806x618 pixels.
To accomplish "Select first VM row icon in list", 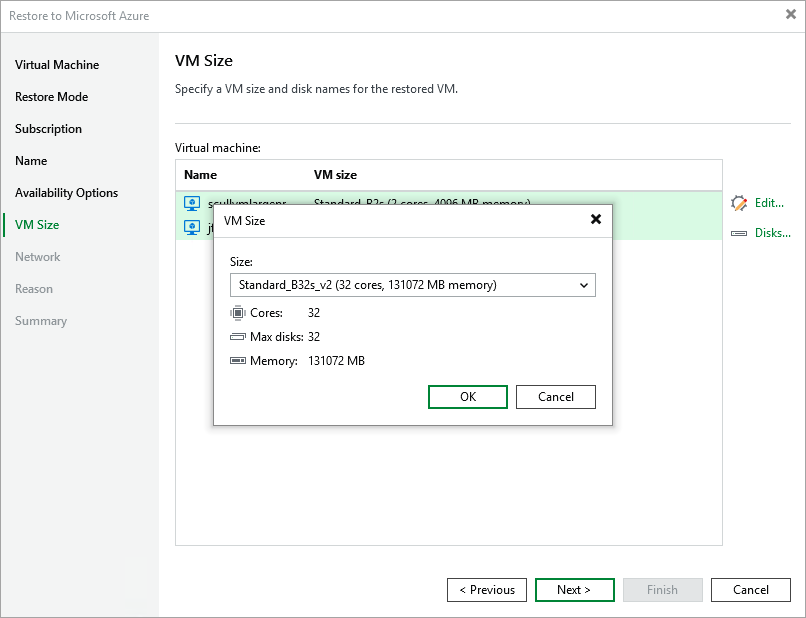I will click(x=192, y=204).
